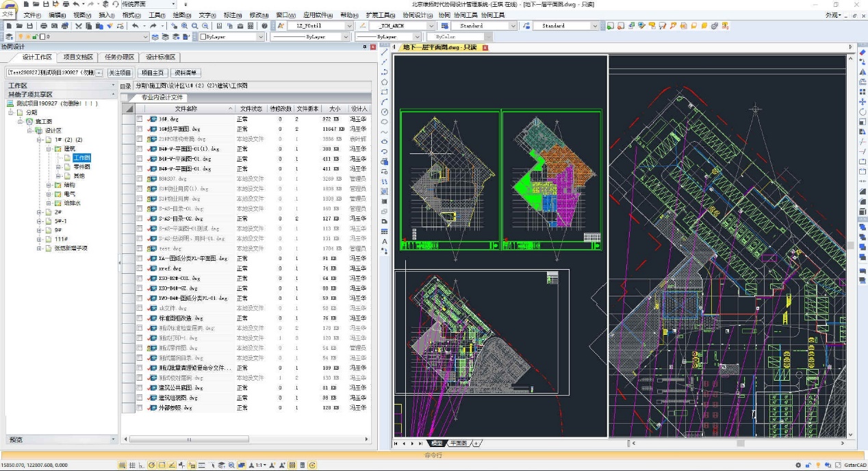Click the Open folder icon in standard toolbar
Screen dimensions: 868x471
[19, 26]
